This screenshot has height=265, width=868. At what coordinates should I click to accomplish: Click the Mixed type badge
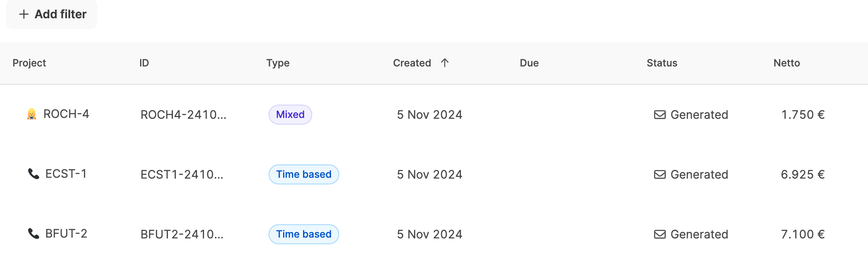(x=290, y=115)
